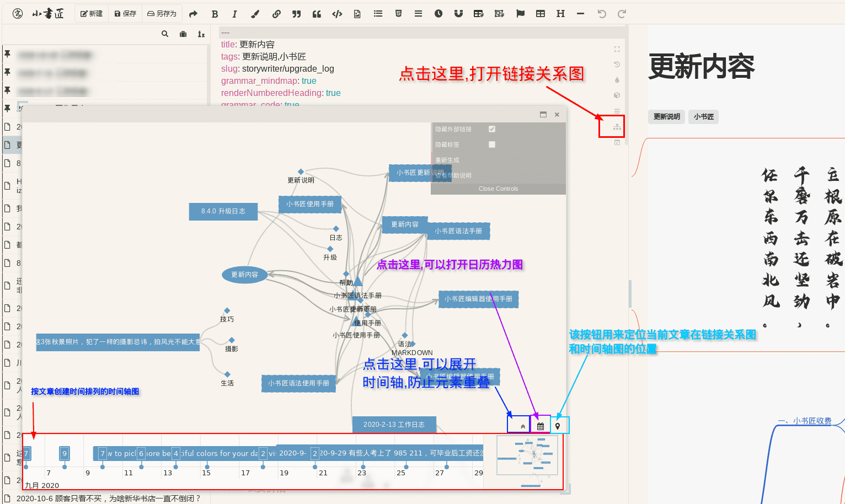This screenshot has height=504, width=845.
Task: Select the 小书匠编辑器使用手册 node on the right
Action: point(479,299)
